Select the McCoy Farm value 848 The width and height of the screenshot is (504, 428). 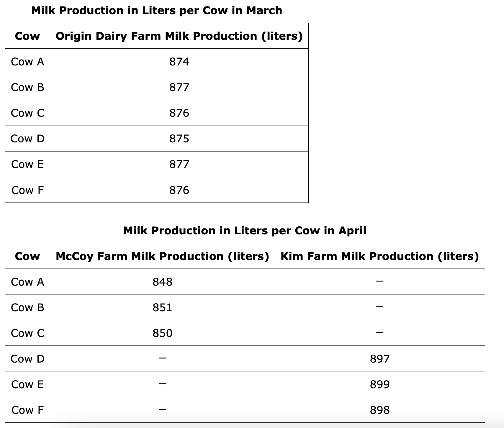(162, 282)
